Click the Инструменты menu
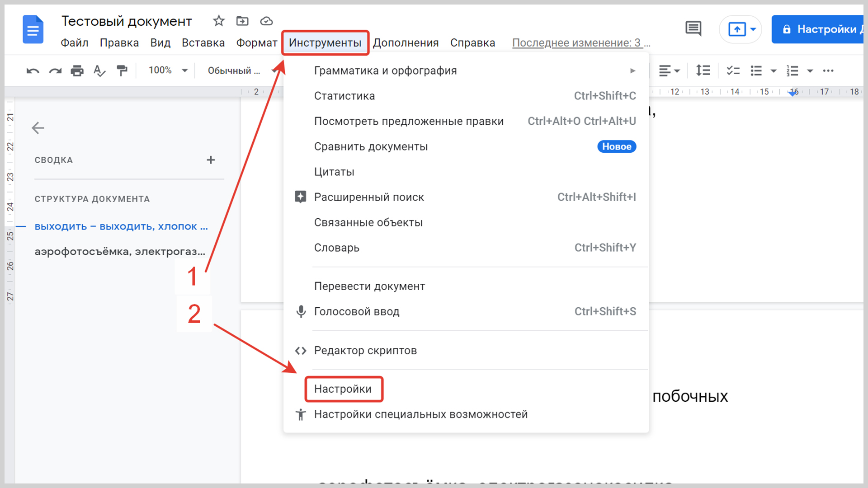This screenshot has height=488, width=868. (325, 42)
